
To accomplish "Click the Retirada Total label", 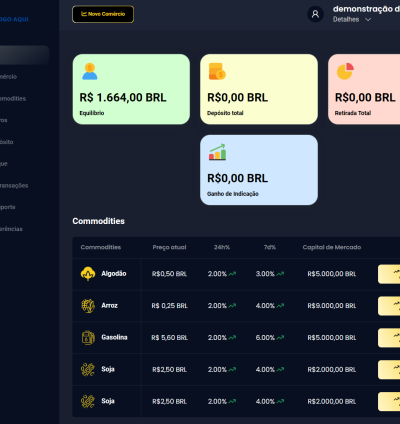I will tap(353, 113).
